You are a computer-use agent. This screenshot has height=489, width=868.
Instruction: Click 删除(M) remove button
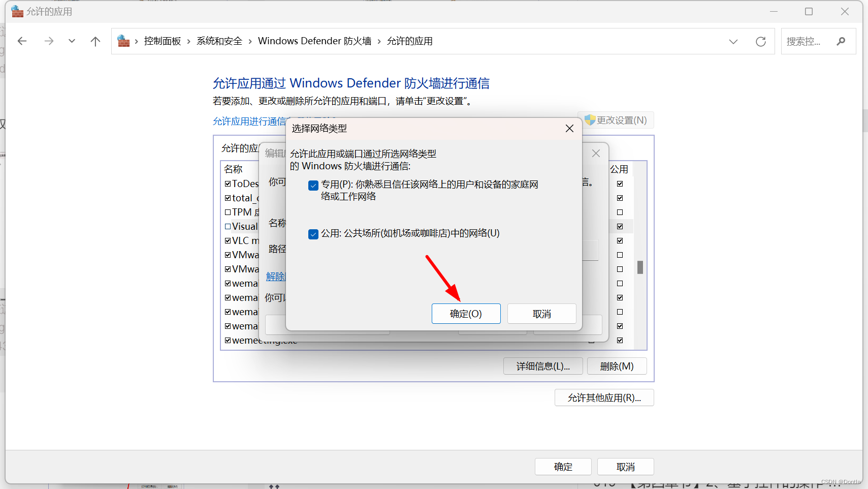(617, 366)
